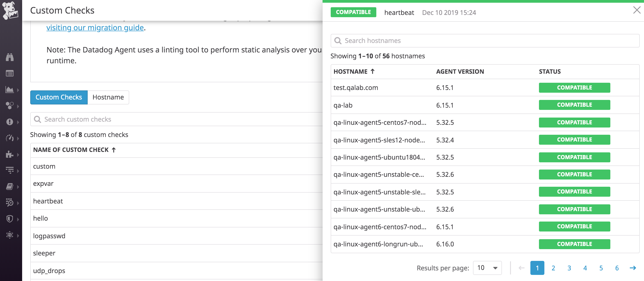Select the Watchdog binoculars icon
The image size is (644, 281).
coord(10,57)
